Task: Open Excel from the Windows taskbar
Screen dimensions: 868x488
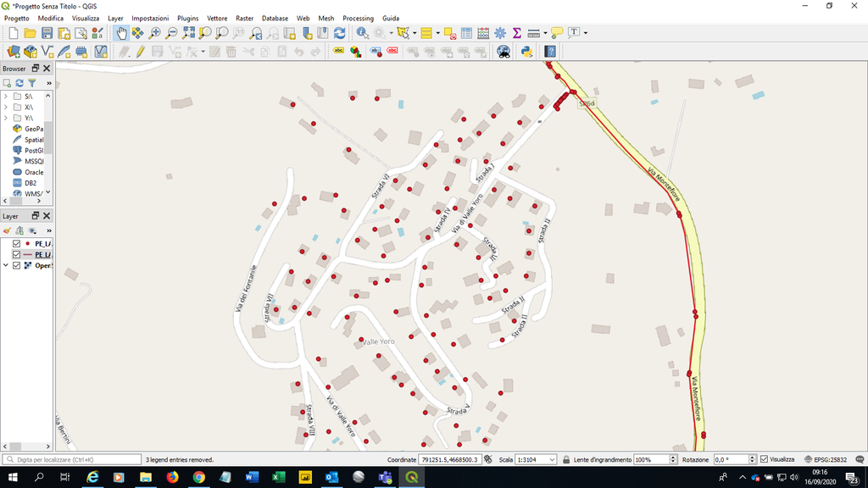Action: click(x=277, y=478)
